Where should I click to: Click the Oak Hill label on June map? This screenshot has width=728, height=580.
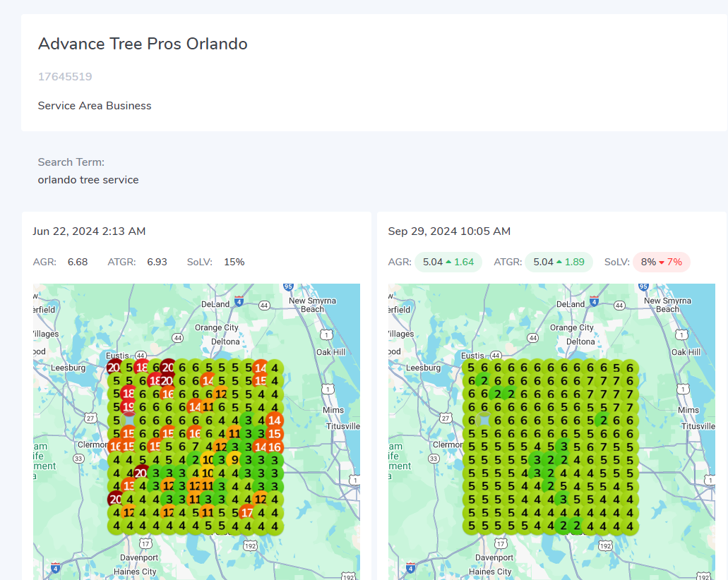coord(330,351)
